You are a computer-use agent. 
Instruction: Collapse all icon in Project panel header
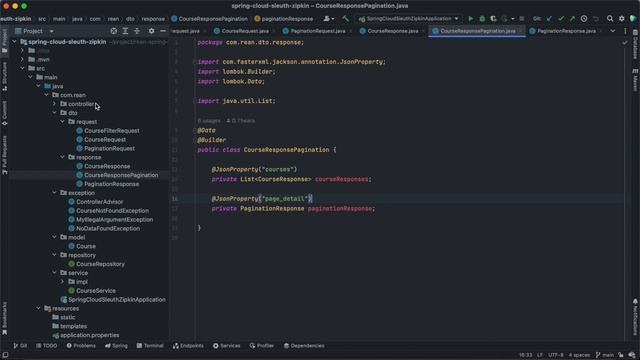click(137, 31)
